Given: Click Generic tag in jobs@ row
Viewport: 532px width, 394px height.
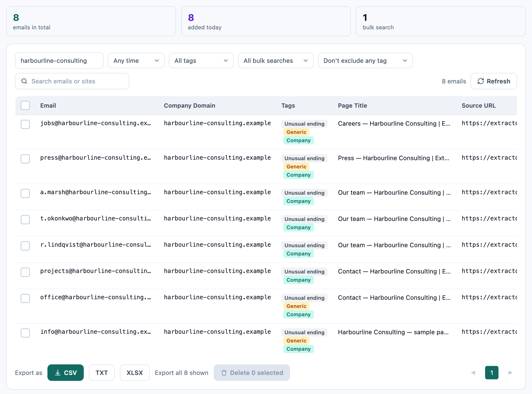Looking at the screenshot, I should [296, 132].
